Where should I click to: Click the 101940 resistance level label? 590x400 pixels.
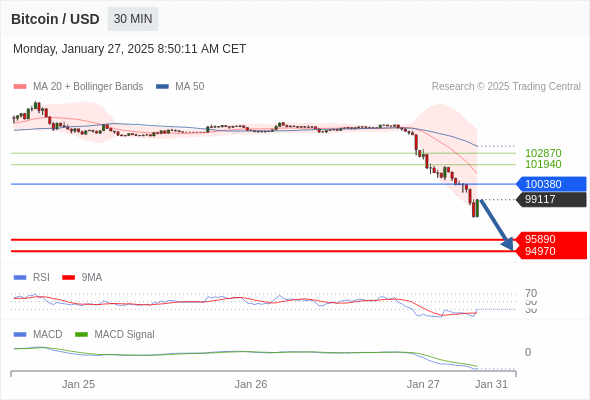[x=543, y=164]
